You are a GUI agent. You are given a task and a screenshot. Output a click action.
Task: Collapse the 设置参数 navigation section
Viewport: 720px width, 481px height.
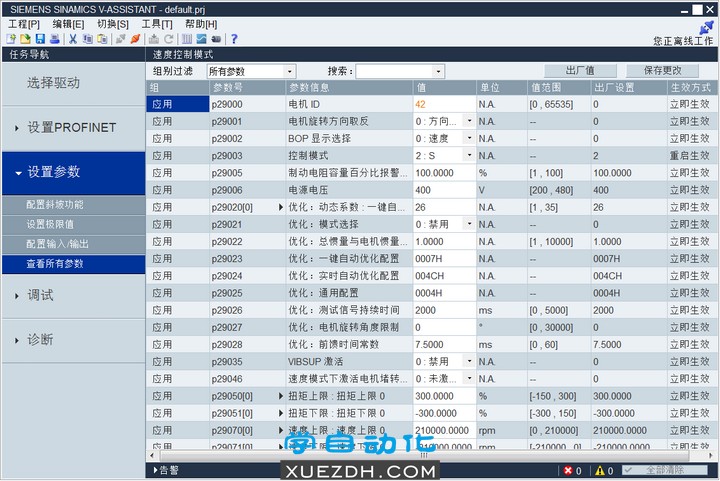click(73, 172)
